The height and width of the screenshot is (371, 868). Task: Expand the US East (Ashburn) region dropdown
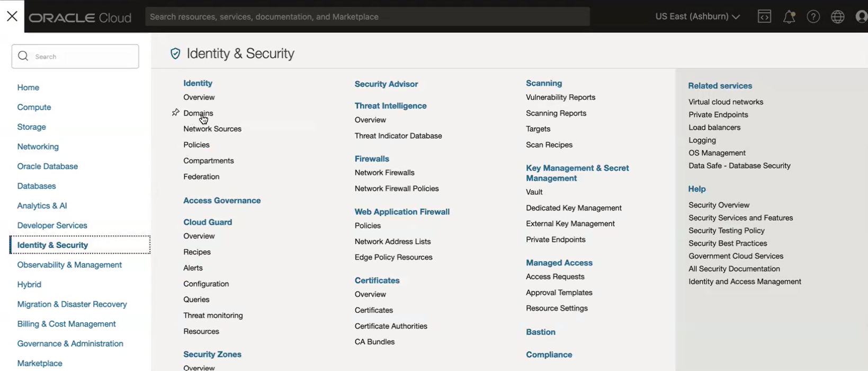tap(697, 16)
